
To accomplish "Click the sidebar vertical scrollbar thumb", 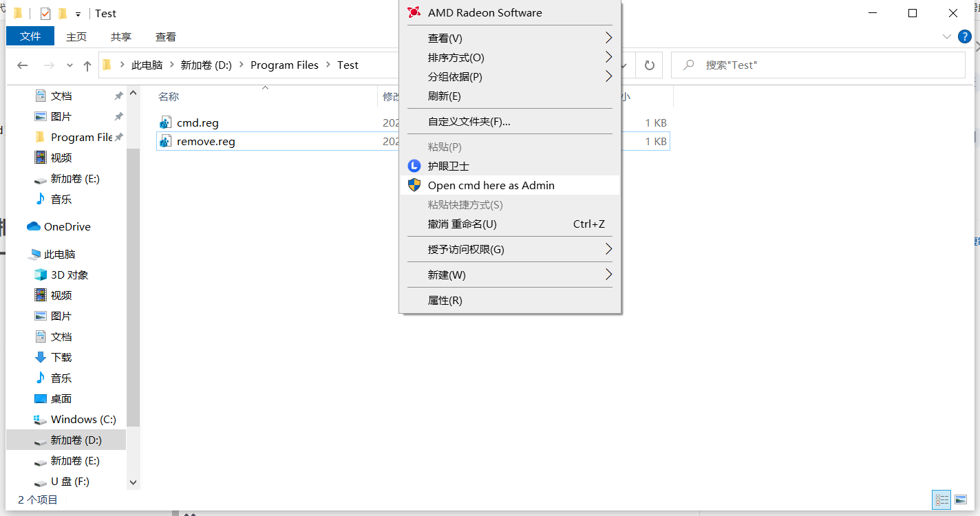I will (134, 287).
